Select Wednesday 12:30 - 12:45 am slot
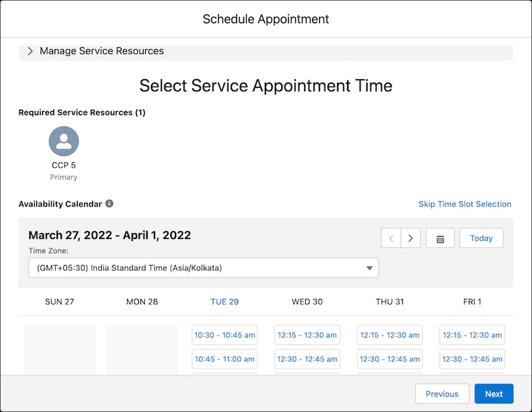This screenshot has height=412, width=532. coord(307,359)
